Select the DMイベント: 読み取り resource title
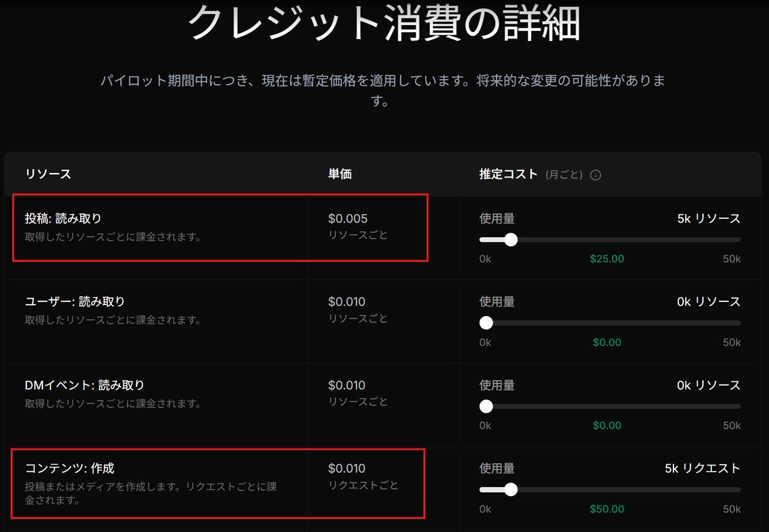Image resolution: width=769 pixels, height=532 pixels. click(85, 385)
